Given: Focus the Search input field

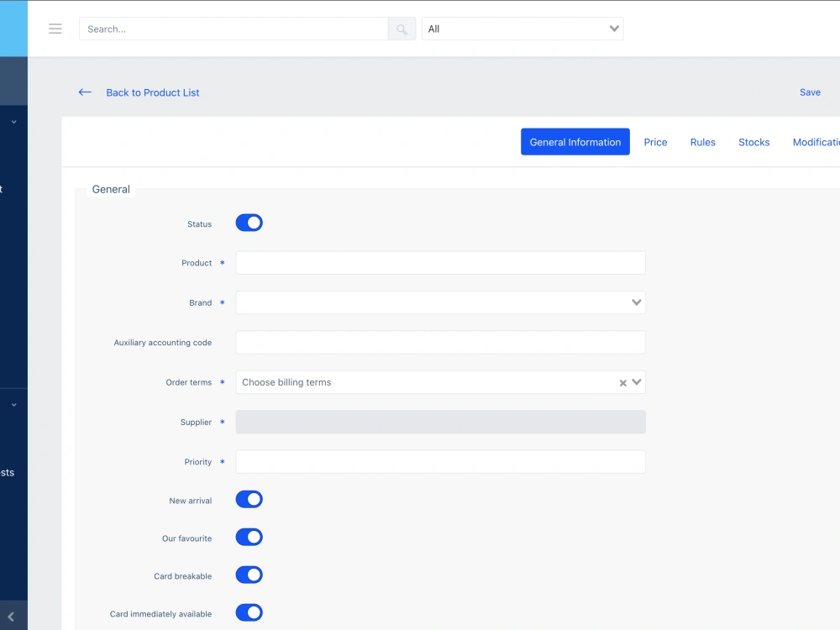Looking at the screenshot, I should point(234,29).
